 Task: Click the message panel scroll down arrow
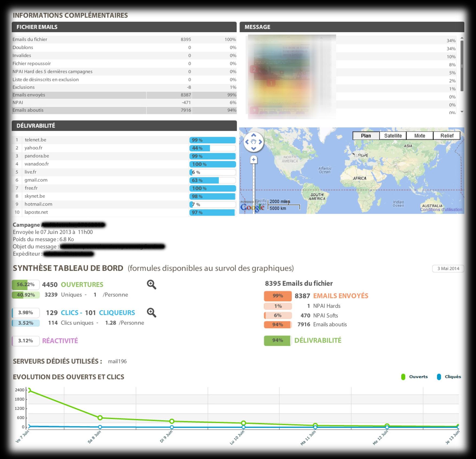coord(462,112)
